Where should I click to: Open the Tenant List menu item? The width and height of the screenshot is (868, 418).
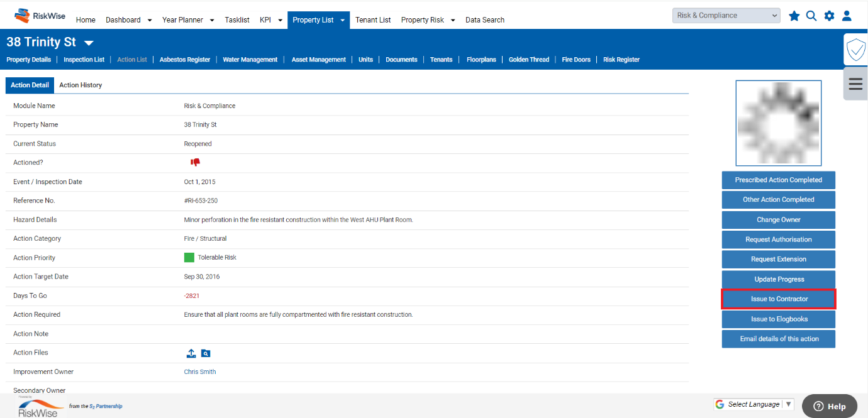373,20
